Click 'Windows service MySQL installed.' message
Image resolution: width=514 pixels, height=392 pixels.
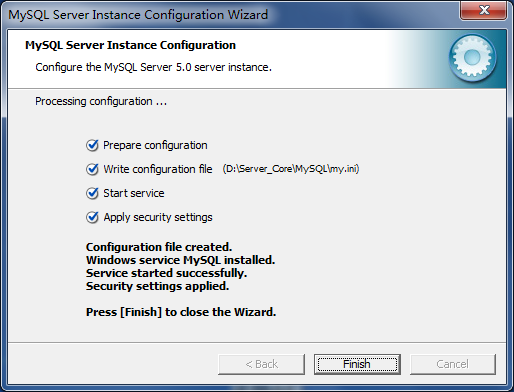[181, 260]
